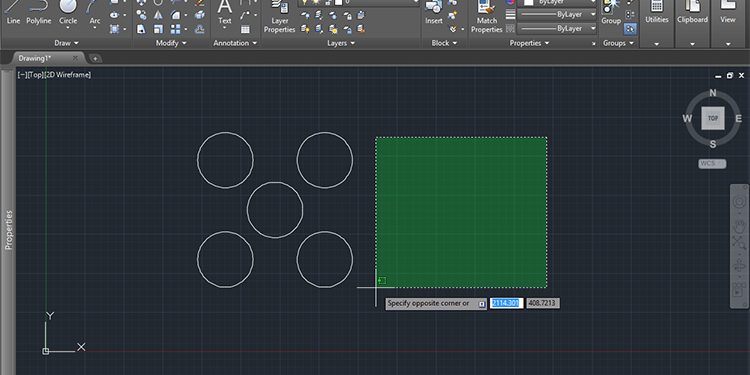The image size is (750, 375).
Task: Click the highlighted 2114.301 coordinate field
Action: 507,303
